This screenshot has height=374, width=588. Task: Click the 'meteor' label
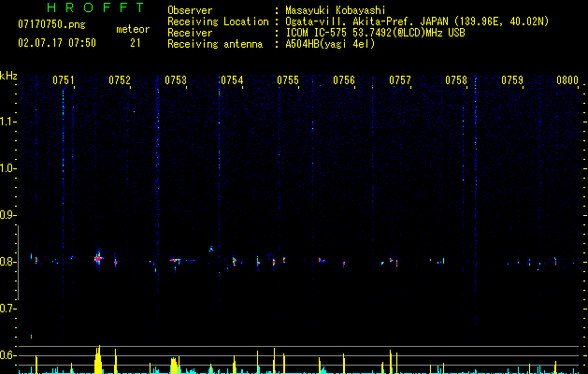pyautogui.click(x=133, y=29)
